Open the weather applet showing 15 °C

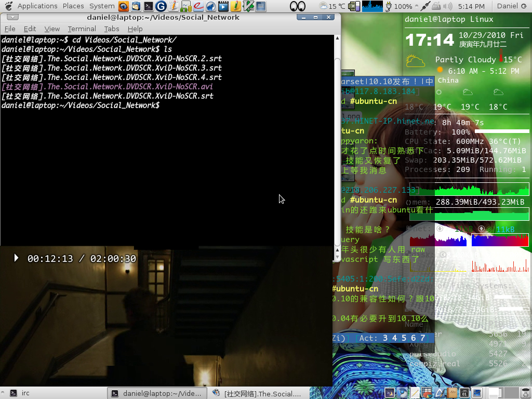pos(332,6)
